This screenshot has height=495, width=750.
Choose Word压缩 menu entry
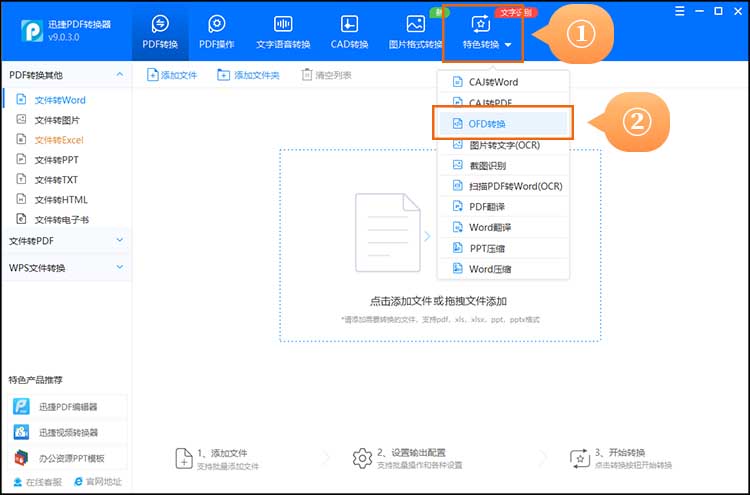[503, 269]
